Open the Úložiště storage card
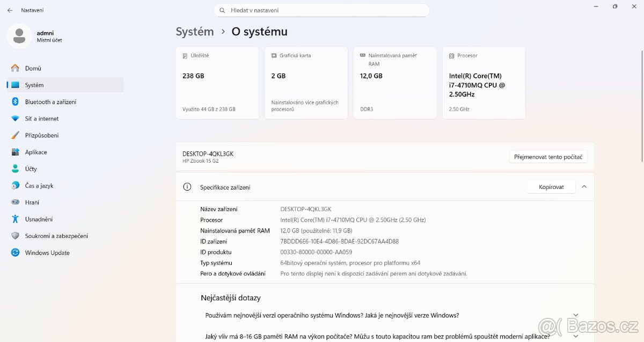This screenshot has height=342, width=644. click(217, 83)
